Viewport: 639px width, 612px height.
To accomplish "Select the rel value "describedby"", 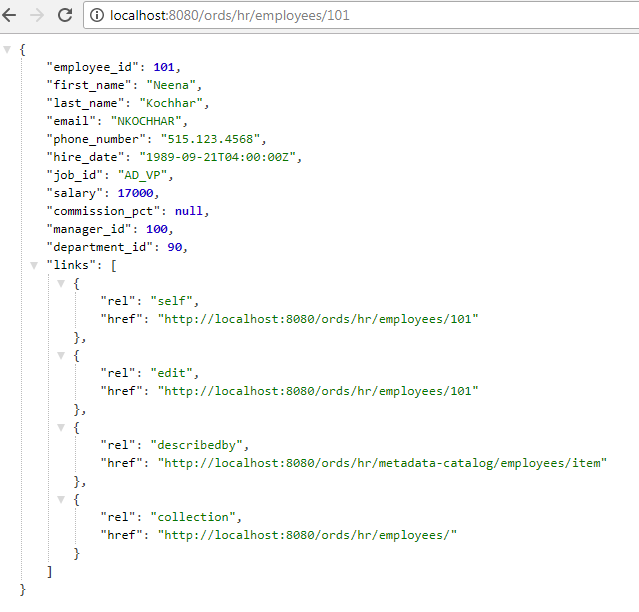I will [196, 445].
